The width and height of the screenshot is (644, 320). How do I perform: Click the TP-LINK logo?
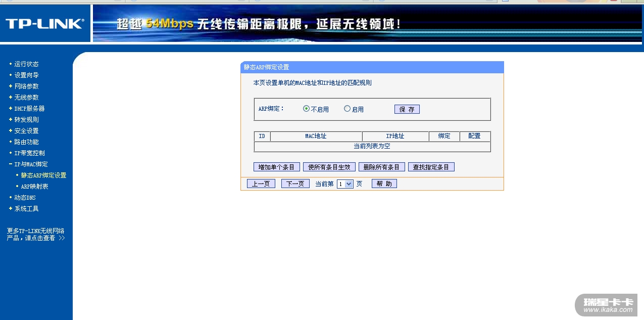click(x=44, y=23)
